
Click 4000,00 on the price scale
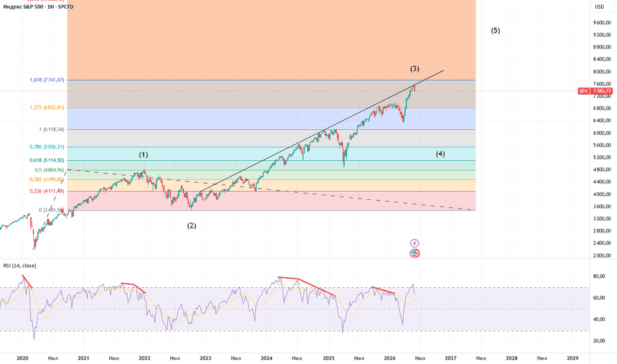[x=602, y=195]
